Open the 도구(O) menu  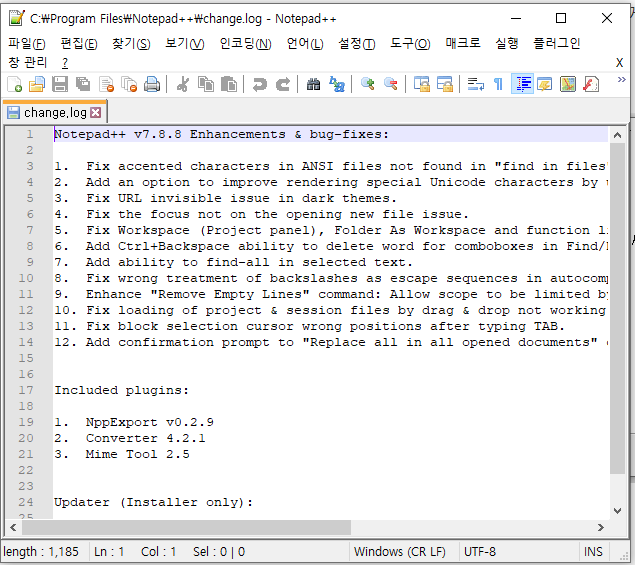coord(410,43)
